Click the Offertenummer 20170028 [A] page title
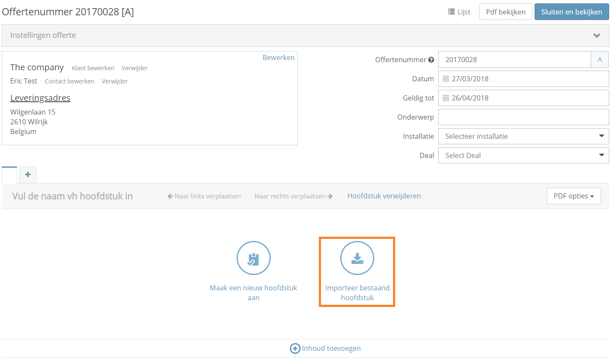Screen dimensions: 616x364 pos(68,12)
